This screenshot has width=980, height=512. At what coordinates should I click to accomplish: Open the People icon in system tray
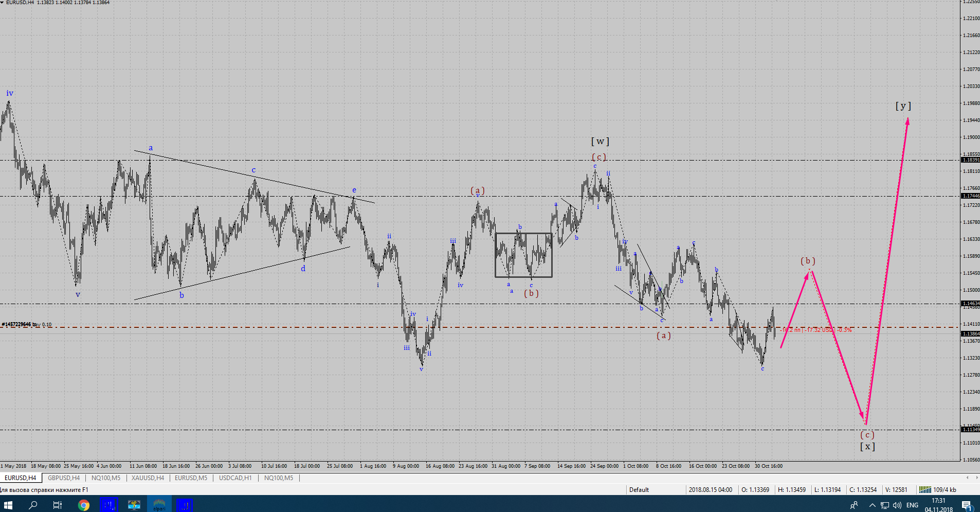click(x=854, y=505)
